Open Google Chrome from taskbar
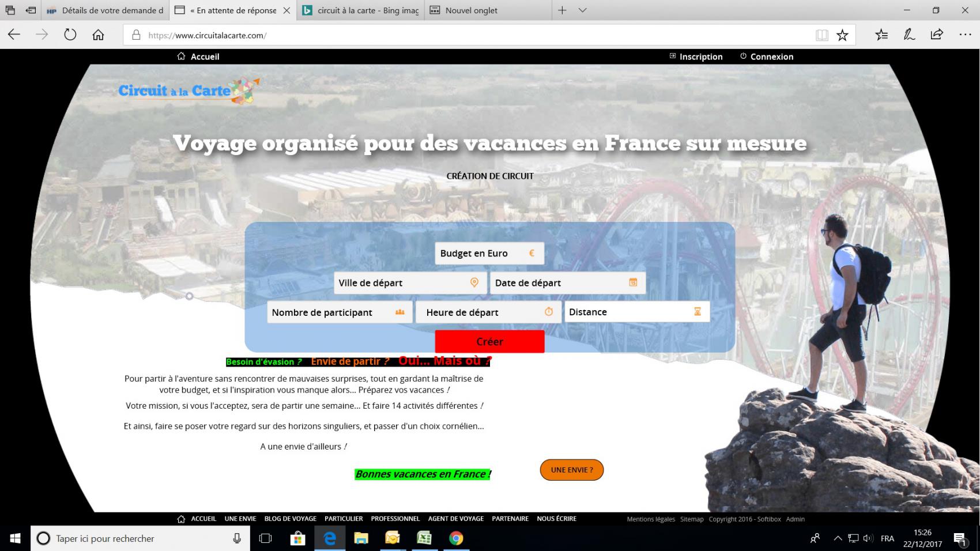 click(456, 538)
